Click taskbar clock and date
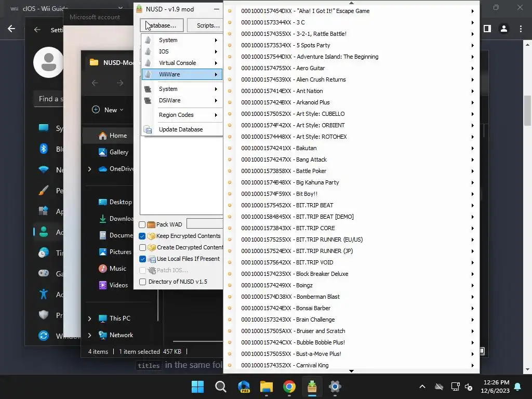This screenshot has height=399, width=532. (x=495, y=387)
